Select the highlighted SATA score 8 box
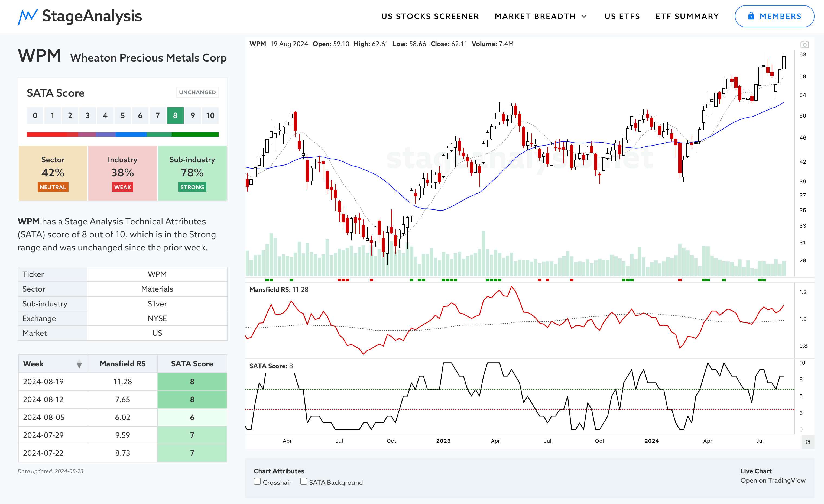This screenshot has height=504, width=824. point(175,115)
